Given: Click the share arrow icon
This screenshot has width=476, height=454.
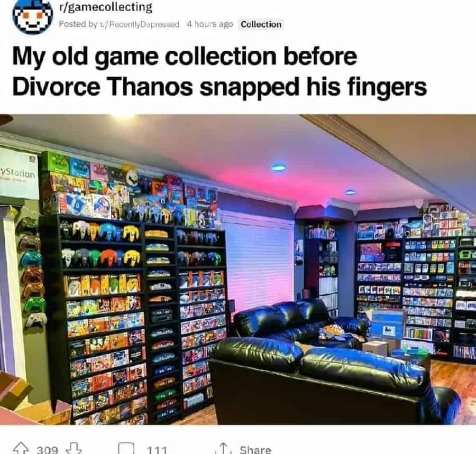Looking at the screenshot, I should [223, 449].
